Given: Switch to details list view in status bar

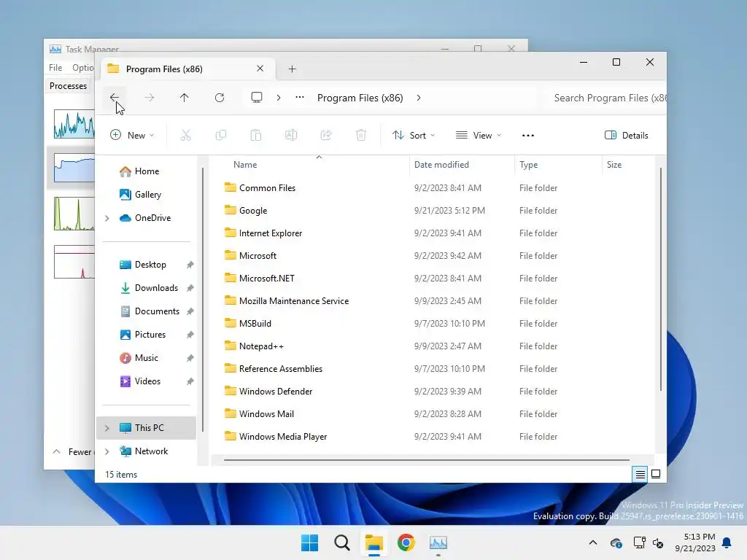Looking at the screenshot, I should 640,474.
